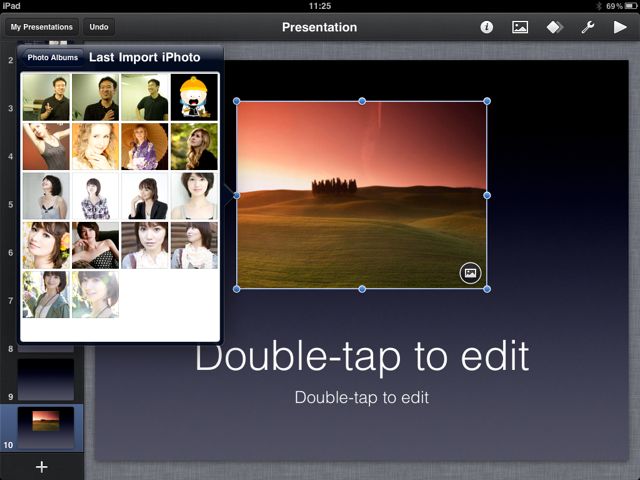
Task: Select the bottom-center resize handle of image
Action: point(362,289)
